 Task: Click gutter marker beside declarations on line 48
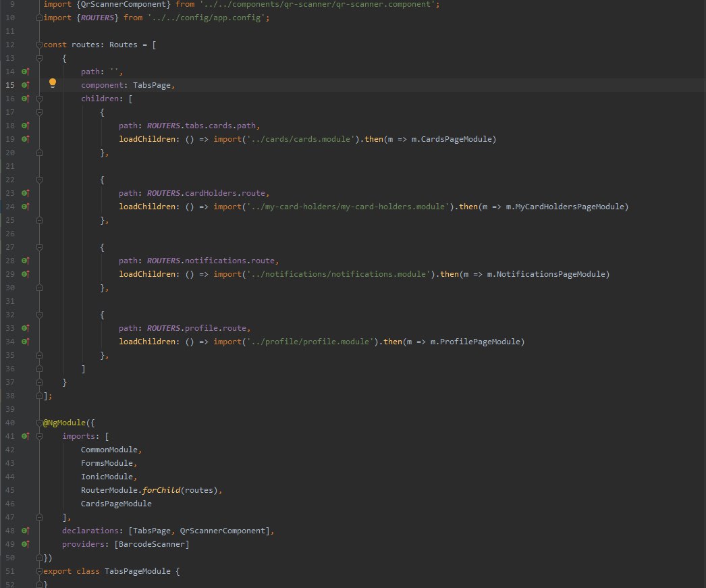tap(26, 531)
